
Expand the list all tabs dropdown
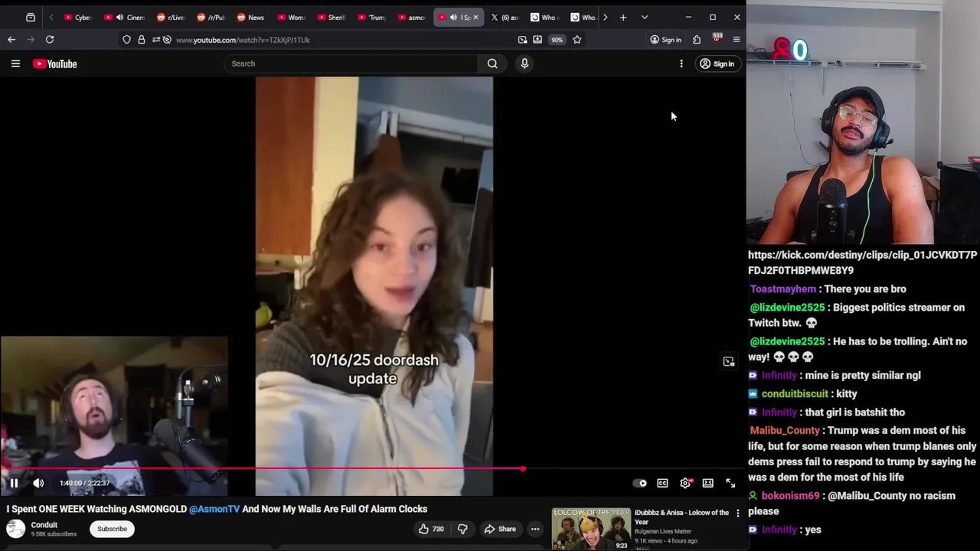point(645,17)
